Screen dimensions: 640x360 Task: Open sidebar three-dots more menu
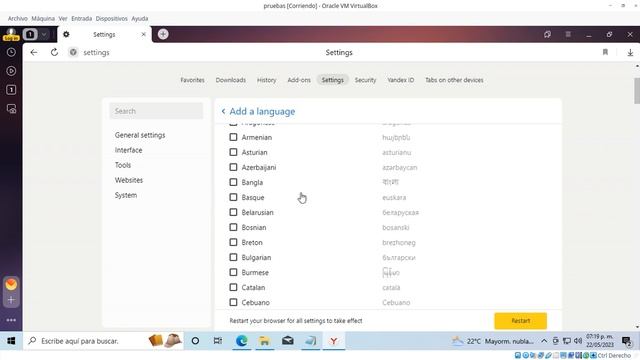[11, 320]
